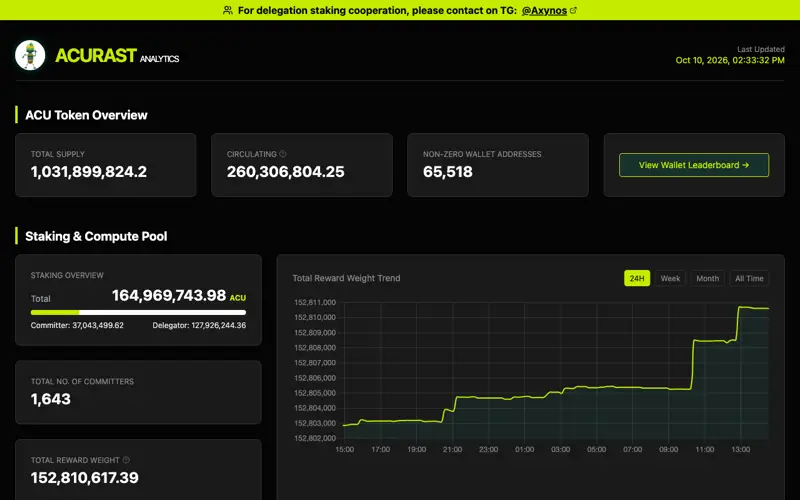Click the staking committer/delegator progress bar
The height and width of the screenshot is (500, 800).
pos(138,312)
